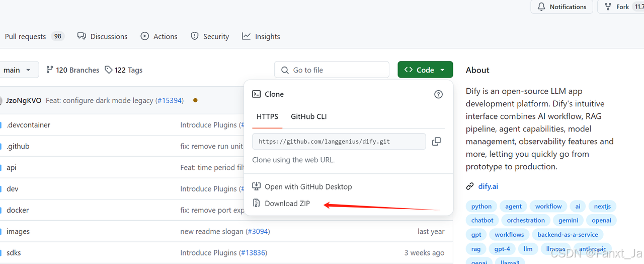Screen dimensions: 644x264
Task: Select the gpt topic tag
Action: pos(476,234)
